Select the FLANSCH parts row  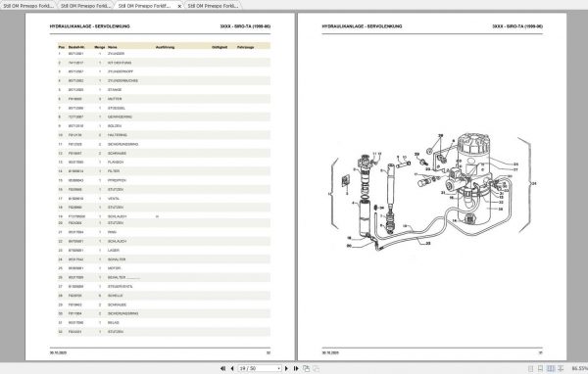pos(164,163)
